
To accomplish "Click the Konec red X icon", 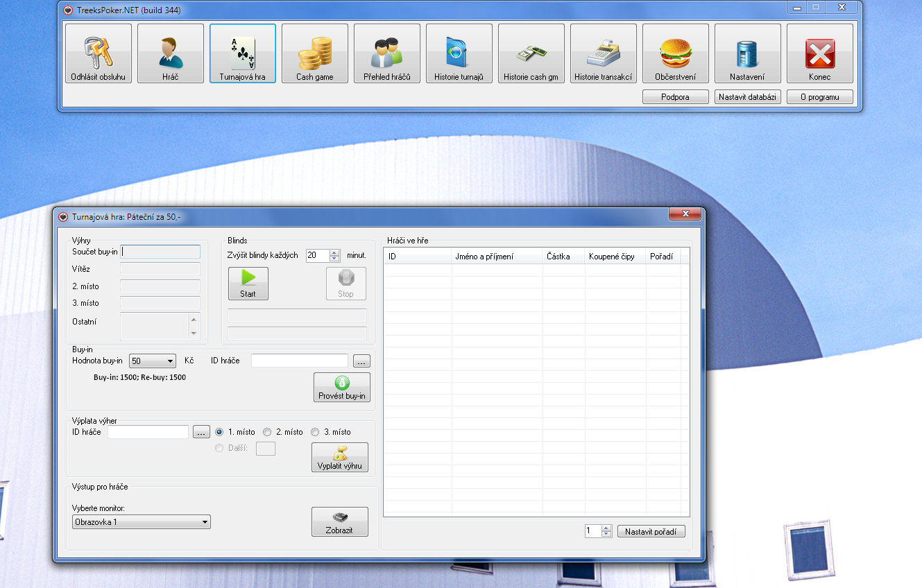I will coord(819,53).
